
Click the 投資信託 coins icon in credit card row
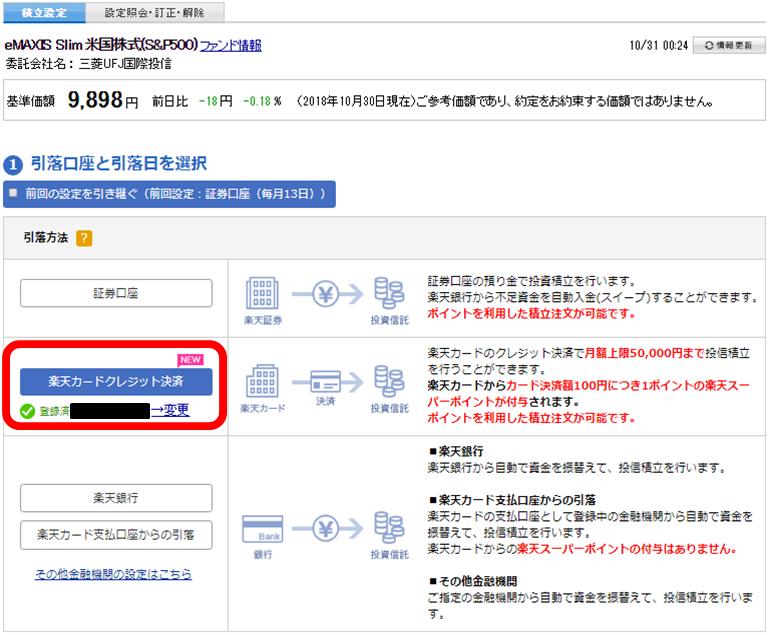pyautogui.click(x=389, y=381)
